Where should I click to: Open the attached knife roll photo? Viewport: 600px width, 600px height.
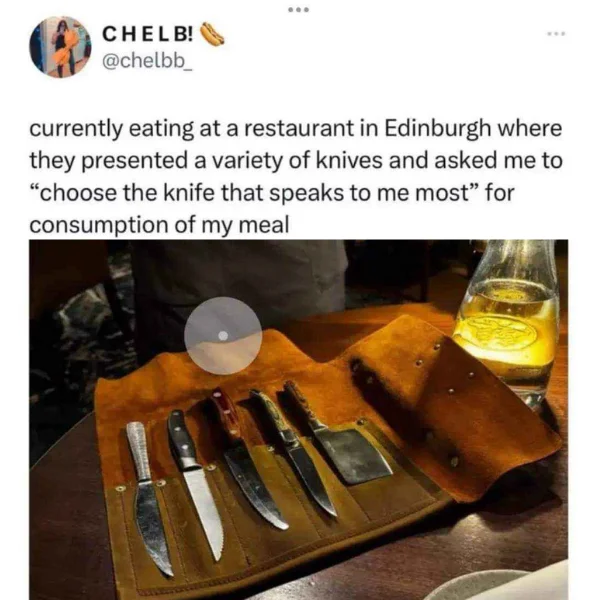(298, 420)
